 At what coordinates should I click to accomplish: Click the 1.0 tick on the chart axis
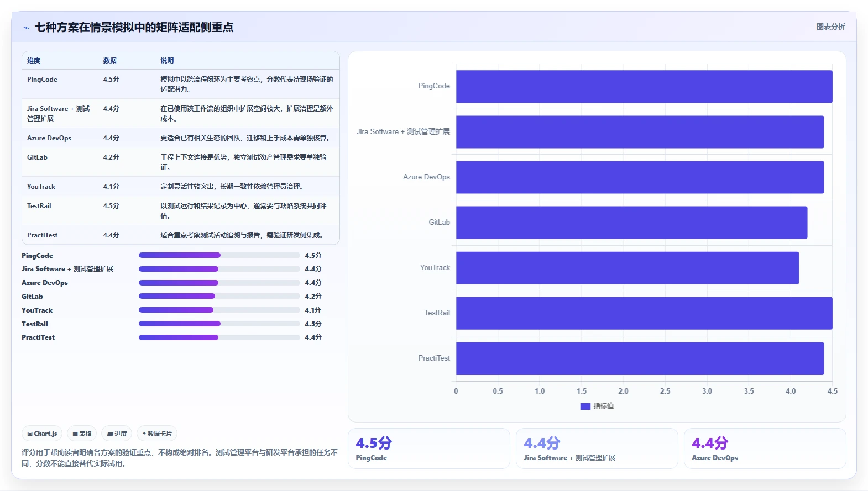pos(540,391)
